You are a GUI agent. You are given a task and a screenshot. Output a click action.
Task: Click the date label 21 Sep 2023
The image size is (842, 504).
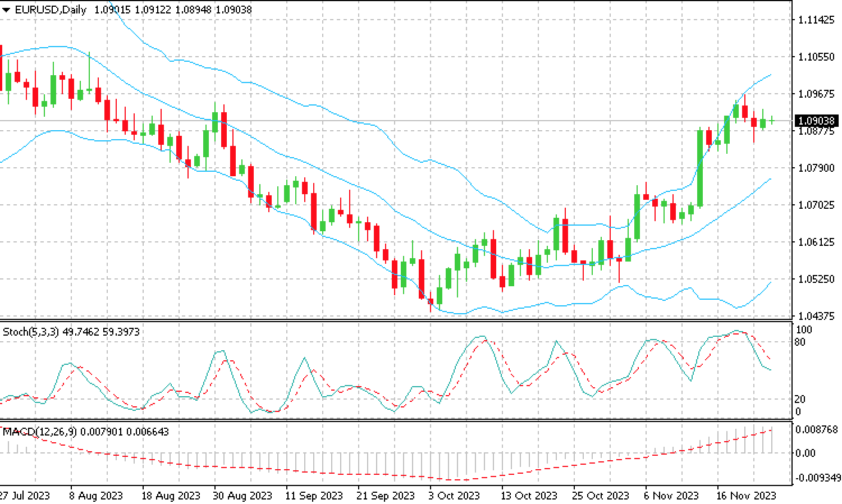pos(386,496)
